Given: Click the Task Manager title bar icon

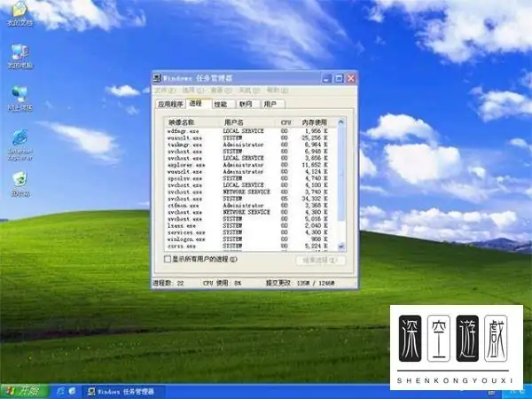Looking at the screenshot, I should [x=157, y=78].
